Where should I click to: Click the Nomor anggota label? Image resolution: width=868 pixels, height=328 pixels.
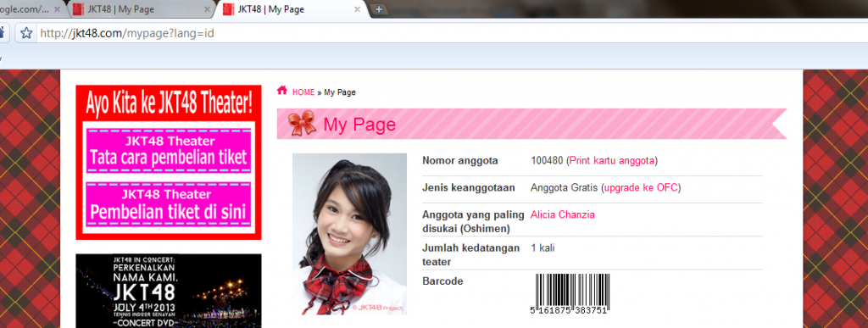[460, 161]
